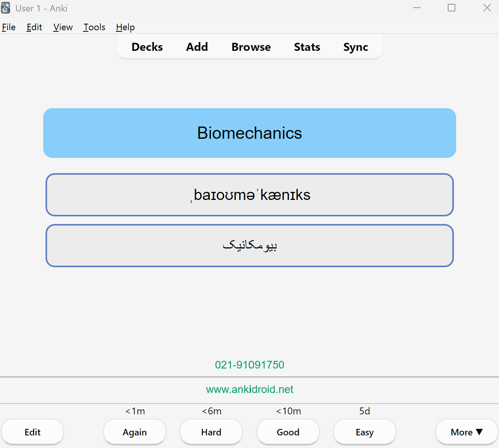Click the <10m interval label
The image size is (499, 448).
tap(289, 411)
